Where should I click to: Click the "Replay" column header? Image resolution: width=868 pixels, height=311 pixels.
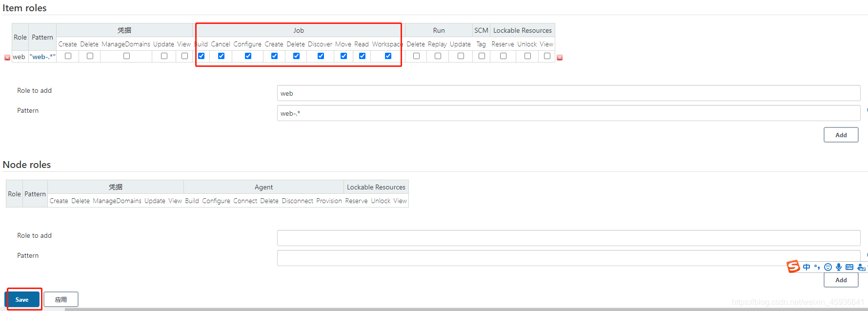point(437,44)
